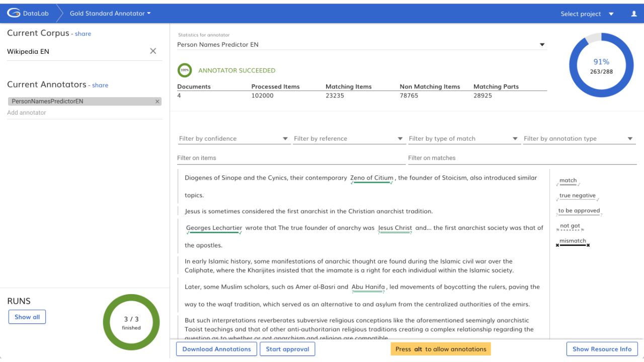Click the Georges Lechartier annotation
The image size is (644, 362).
(x=214, y=228)
